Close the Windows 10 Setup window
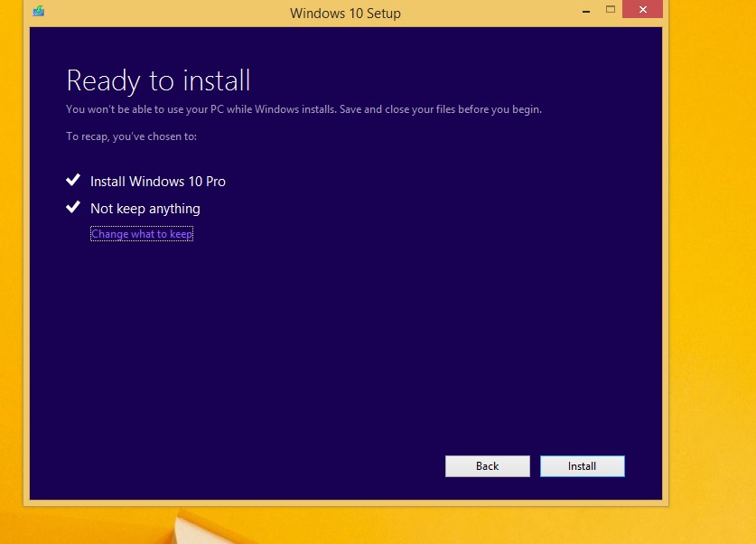756x544 pixels. [x=642, y=9]
